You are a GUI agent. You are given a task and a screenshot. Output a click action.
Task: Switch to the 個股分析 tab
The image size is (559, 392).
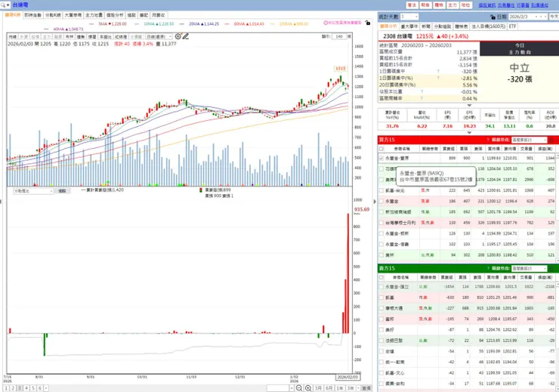[x=115, y=15]
